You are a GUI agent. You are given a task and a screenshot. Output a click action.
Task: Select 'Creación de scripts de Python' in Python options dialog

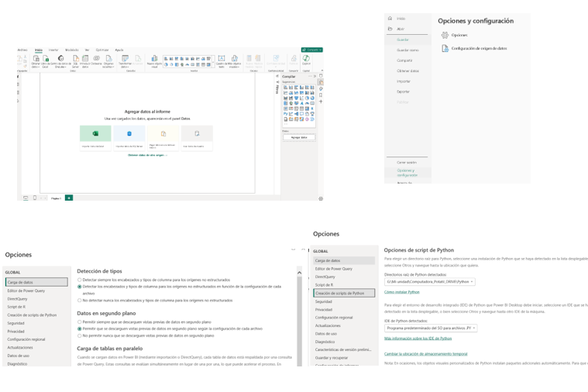tap(344, 293)
